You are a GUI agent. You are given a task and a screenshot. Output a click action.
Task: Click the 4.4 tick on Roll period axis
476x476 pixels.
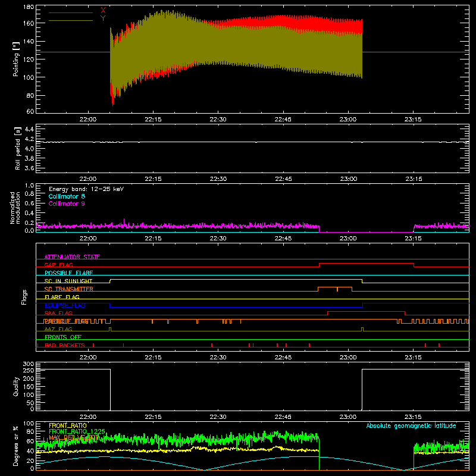pos(29,129)
